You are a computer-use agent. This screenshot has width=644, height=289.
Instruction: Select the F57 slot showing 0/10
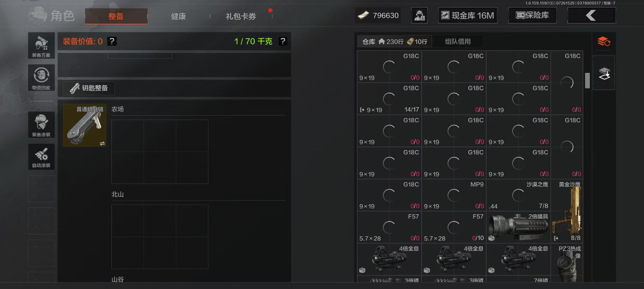(x=454, y=227)
